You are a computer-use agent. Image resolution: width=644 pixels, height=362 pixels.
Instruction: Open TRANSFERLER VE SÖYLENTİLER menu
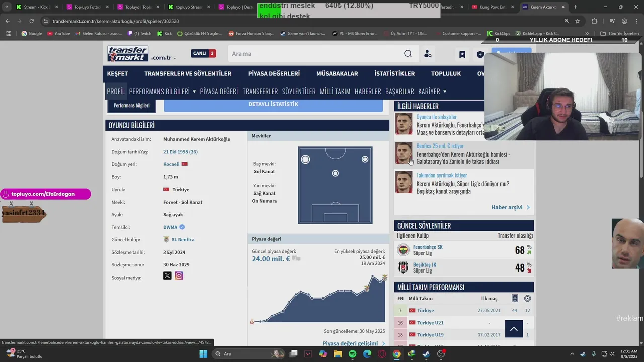click(188, 73)
